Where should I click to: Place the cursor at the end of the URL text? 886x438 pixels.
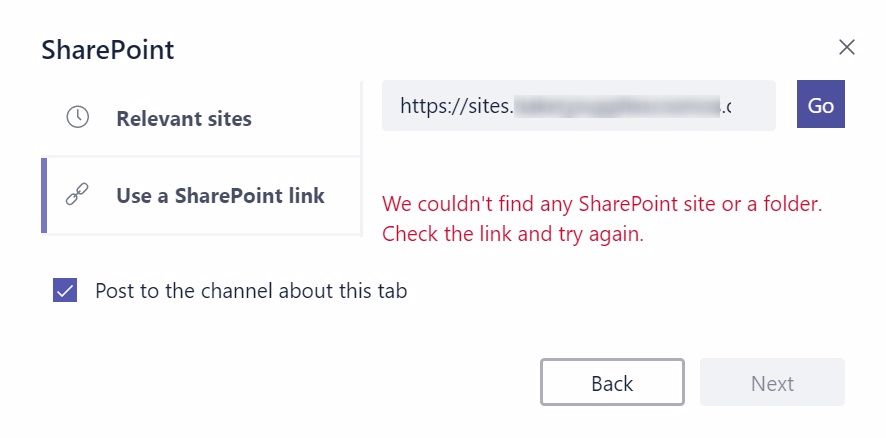coord(731,106)
